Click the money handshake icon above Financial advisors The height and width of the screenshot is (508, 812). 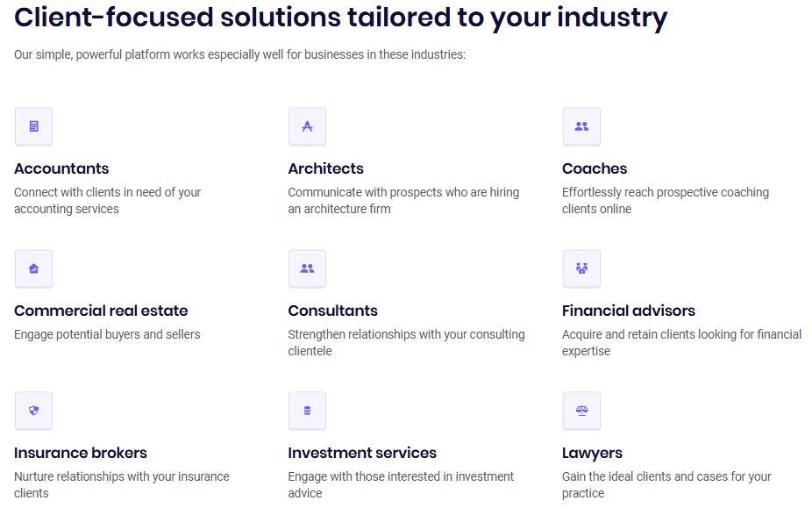point(581,268)
